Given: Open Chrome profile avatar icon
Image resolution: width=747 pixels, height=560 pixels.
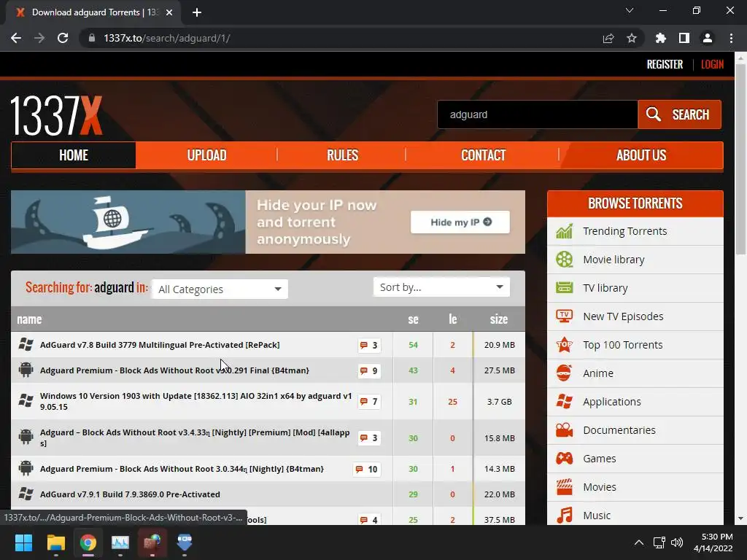Looking at the screenshot, I should point(708,38).
